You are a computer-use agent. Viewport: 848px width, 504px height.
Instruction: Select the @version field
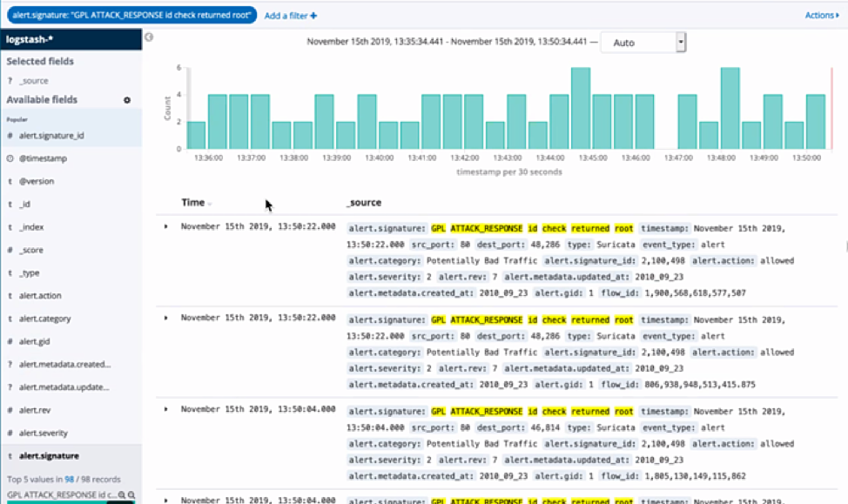(71, 181)
